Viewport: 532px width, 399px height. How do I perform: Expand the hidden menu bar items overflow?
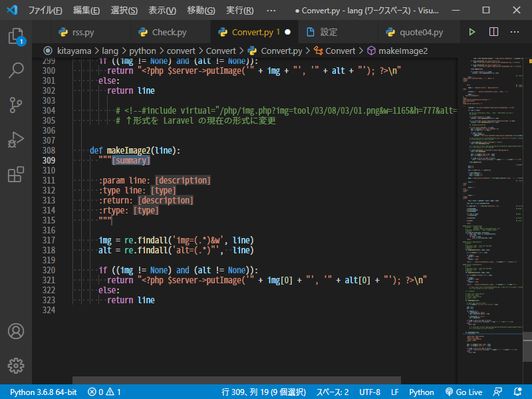coord(271,11)
